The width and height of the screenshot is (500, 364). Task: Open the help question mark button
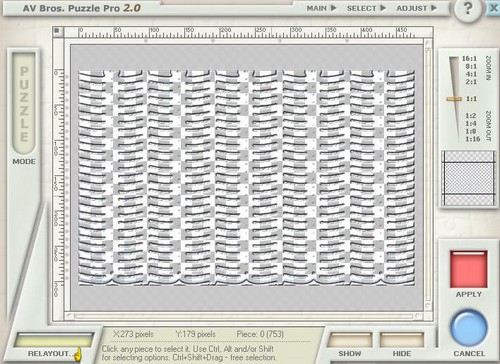[x=468, y=8]
